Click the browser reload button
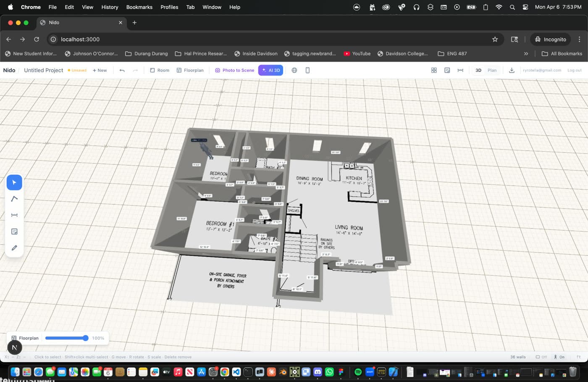 (37, 39)
